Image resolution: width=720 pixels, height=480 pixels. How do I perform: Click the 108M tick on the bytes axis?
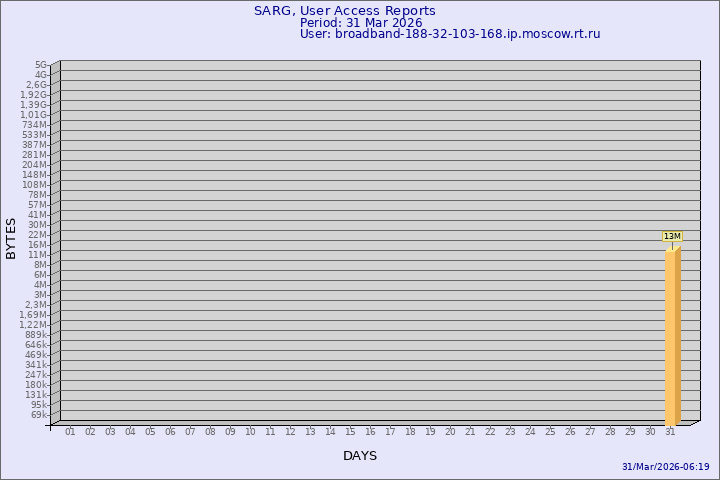(34, 185)
